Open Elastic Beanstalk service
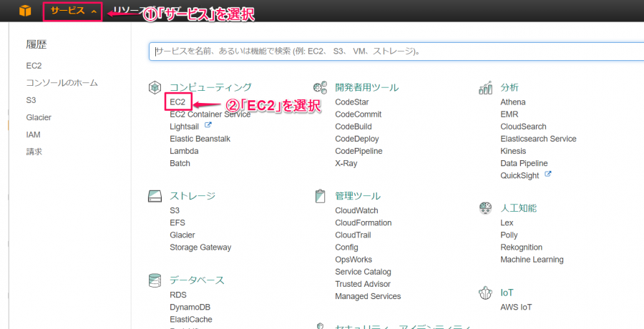 200,139
